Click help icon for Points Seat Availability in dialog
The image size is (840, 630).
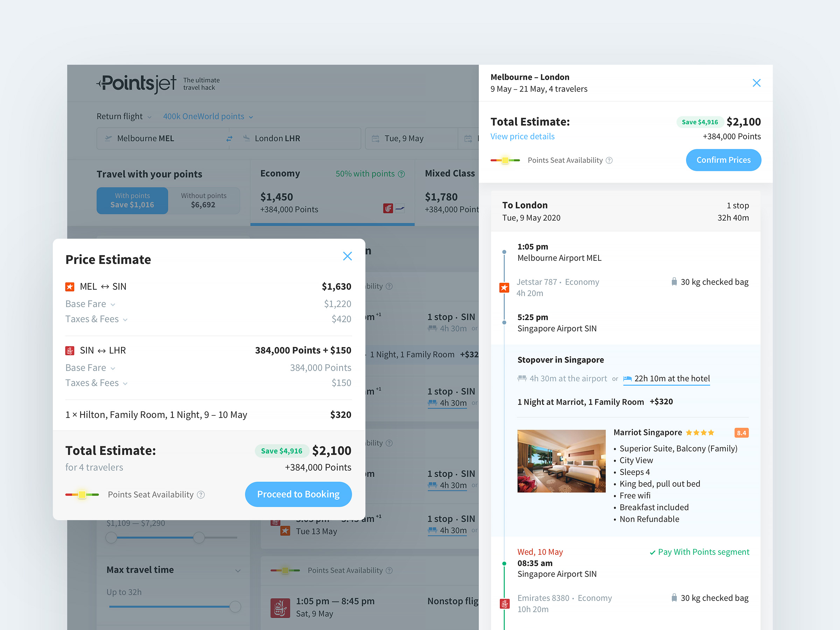201,495
